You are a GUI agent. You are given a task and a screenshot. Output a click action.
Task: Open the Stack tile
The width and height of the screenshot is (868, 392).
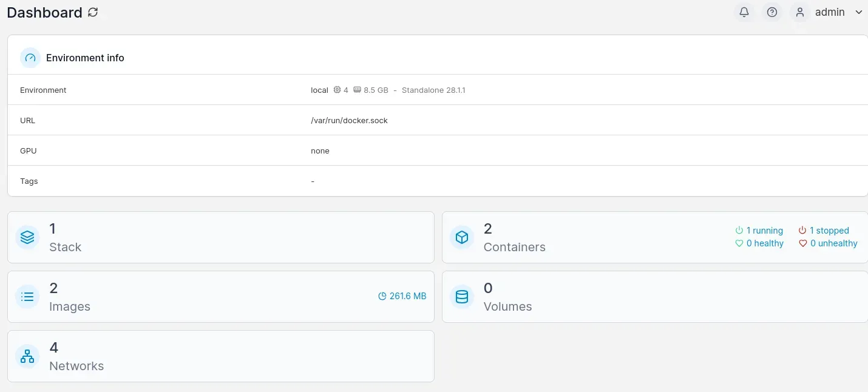click(221, 237)
